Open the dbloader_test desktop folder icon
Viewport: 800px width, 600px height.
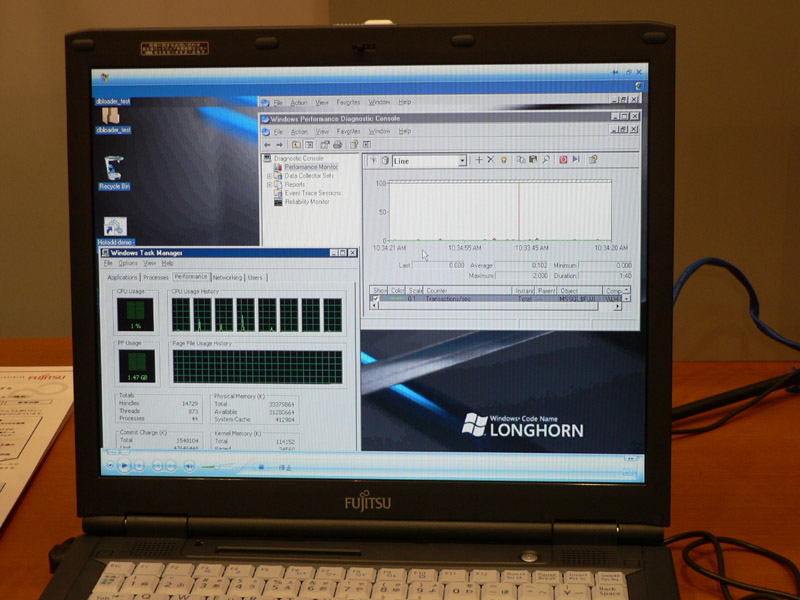point(111,117)
